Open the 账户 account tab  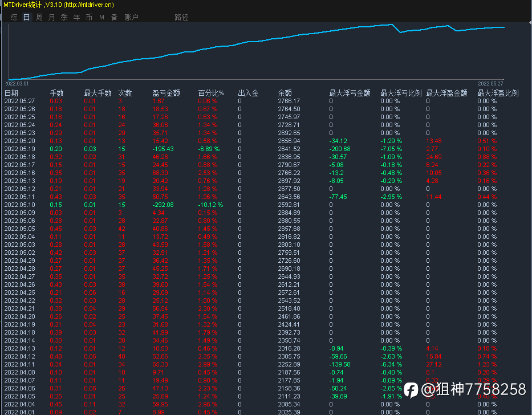point(131,17)
